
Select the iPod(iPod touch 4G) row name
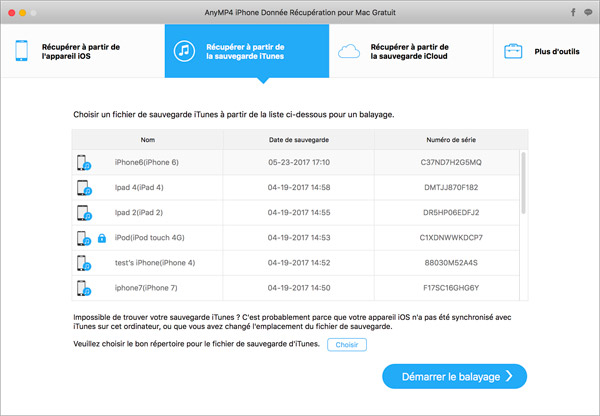(x=150, y=238)
